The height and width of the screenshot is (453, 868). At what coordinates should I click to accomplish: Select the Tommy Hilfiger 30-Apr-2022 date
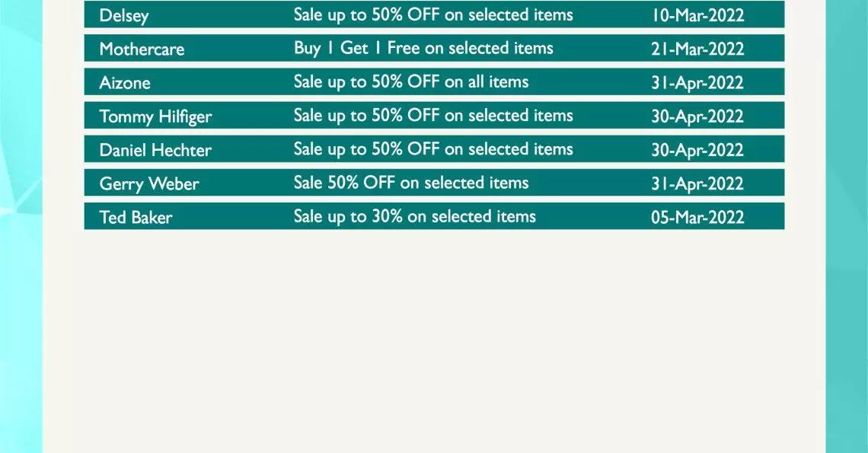click(697, 116)
